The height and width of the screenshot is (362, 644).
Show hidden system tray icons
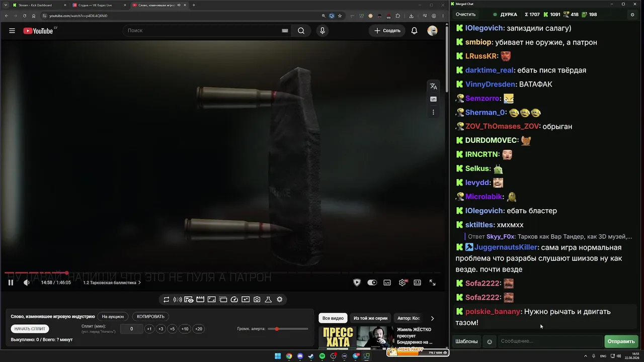click(586, 356)
